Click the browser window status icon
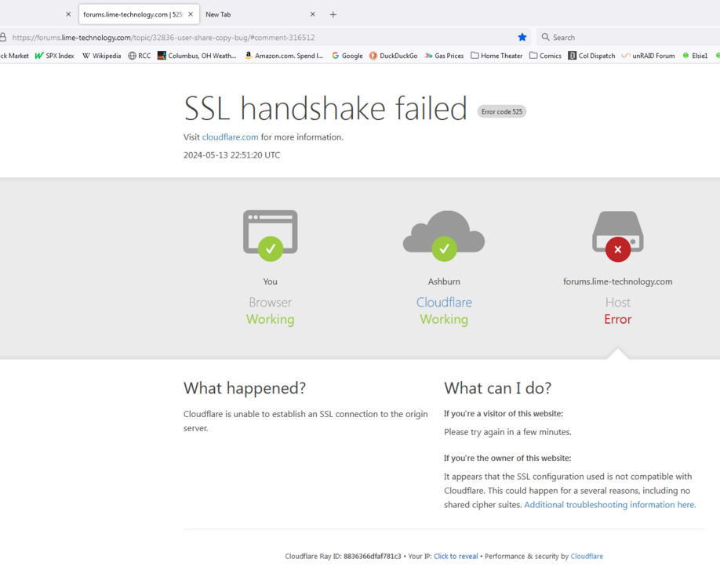Viewport: 720px width, 588px height. point(271,235)
